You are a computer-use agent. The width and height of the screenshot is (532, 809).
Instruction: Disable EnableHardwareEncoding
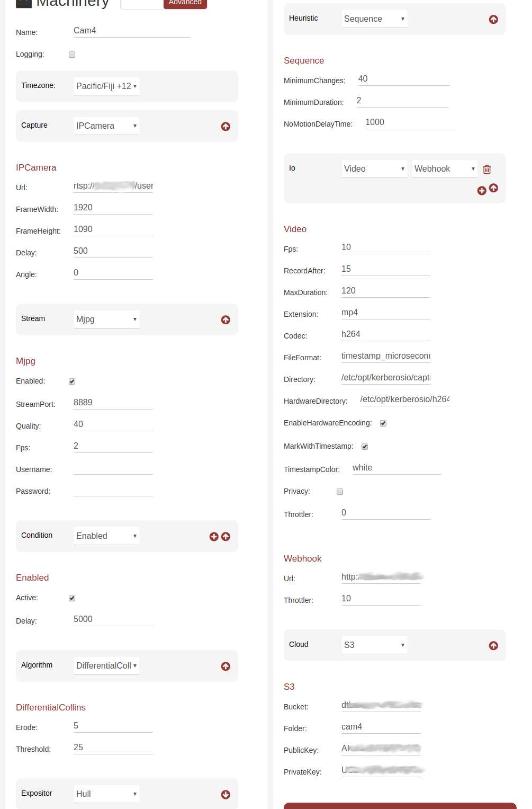coord(383,423)
